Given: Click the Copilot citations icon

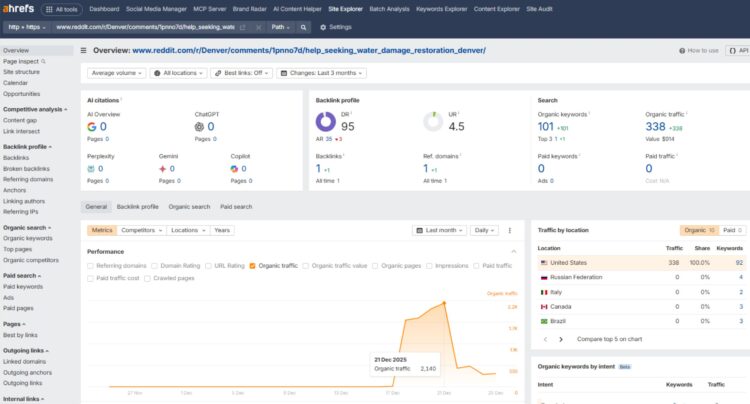Looking at the screenshot, I should tap(234, 169).
